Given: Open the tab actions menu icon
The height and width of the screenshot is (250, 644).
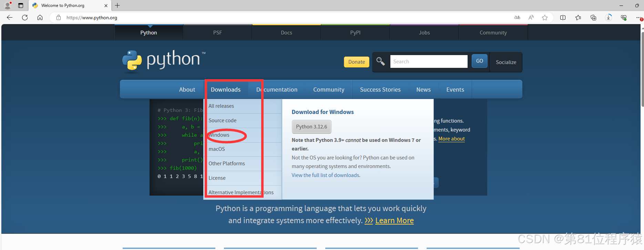Looking at the screenshot, I should [x=21, y=6].
